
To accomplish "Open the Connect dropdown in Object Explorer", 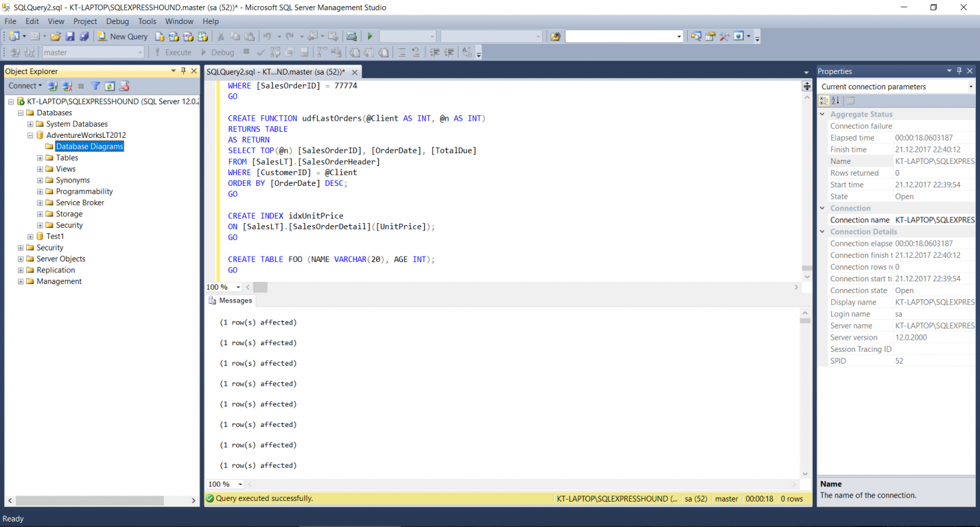I will pos(25,86).
